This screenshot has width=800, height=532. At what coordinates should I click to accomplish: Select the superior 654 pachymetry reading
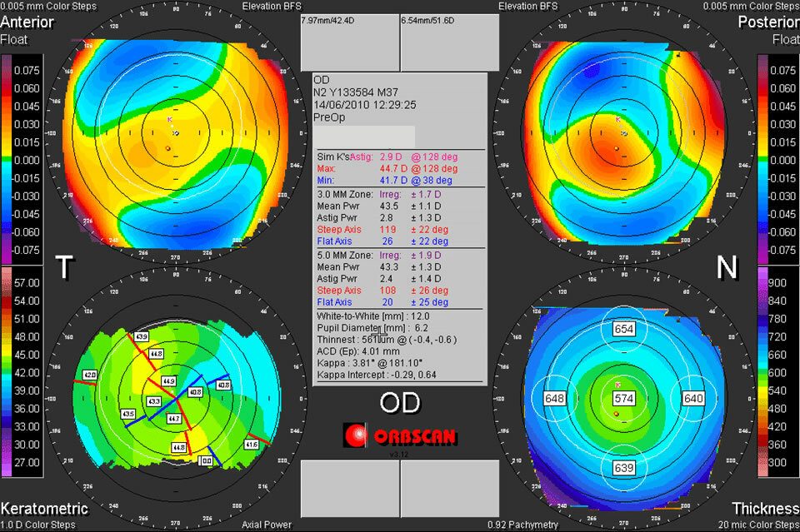tap(624, 329)
